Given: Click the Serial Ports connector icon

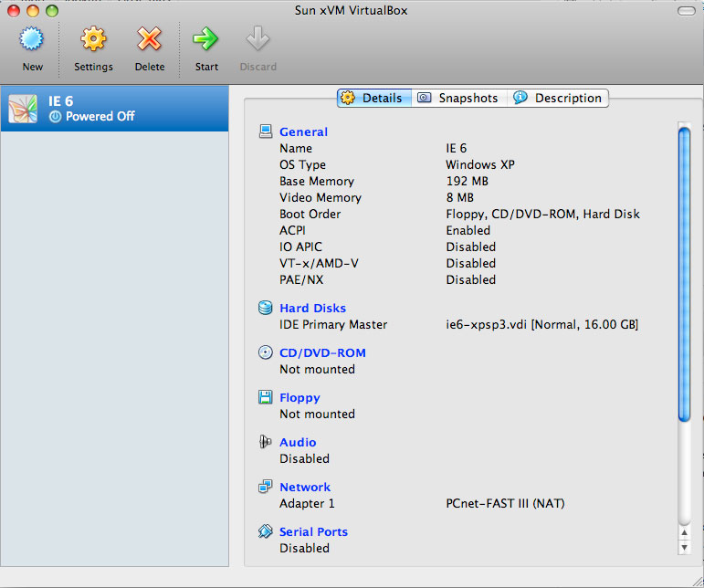Looking at the screenshot, I should coord(266,531).
